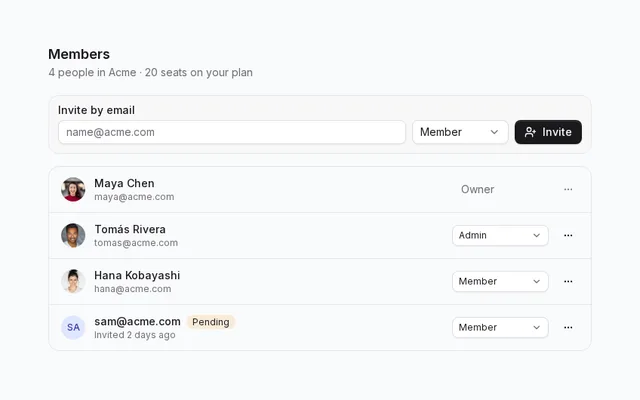
Task: Click the Members heading
Action: coord(79,54)
